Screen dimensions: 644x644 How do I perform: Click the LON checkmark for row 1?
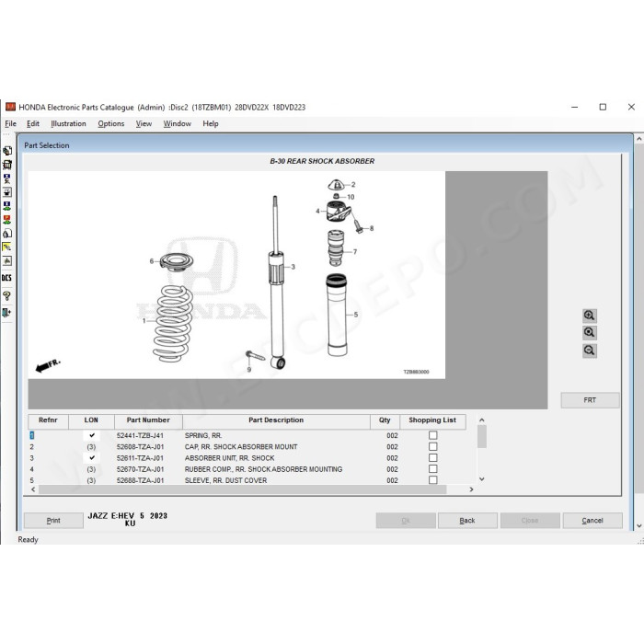coord(92,435)
